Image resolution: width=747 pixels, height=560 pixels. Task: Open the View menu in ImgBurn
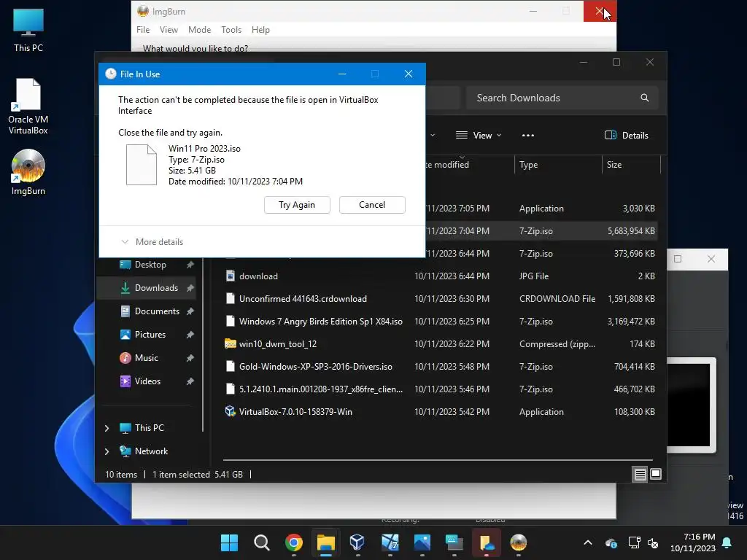coord(169,29)
